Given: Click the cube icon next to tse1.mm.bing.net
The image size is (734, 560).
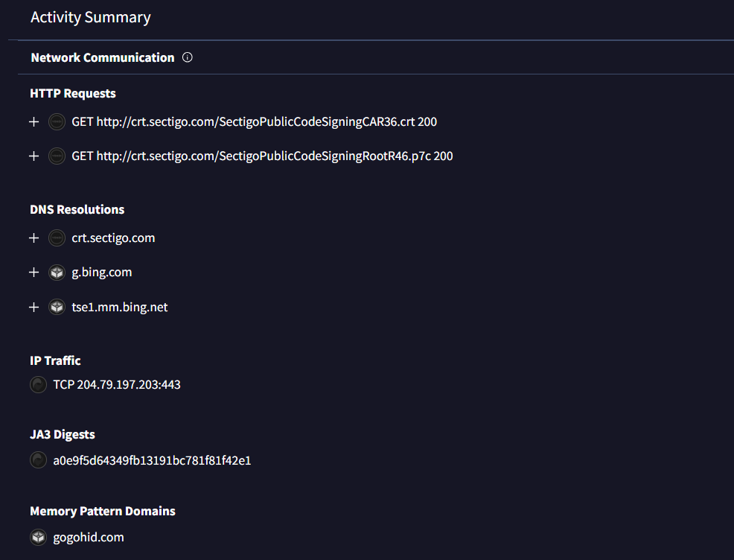Looking at the screenshot, I should 57,307.
